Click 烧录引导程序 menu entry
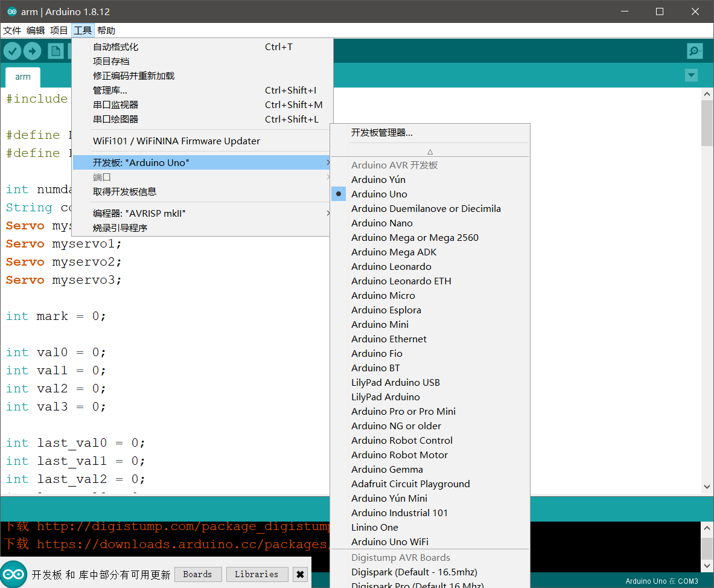Screen dimensions: 714x588 tap(201, 228)
